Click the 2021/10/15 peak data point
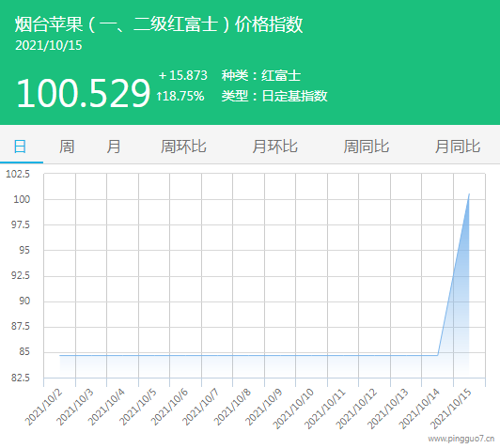The width and height of the screenshot is (500, 448). [469, 193]
